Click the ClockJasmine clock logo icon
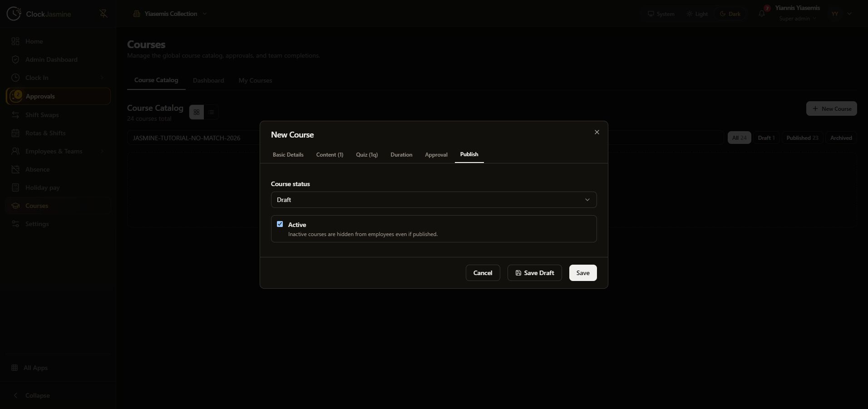 coord(14,14)
